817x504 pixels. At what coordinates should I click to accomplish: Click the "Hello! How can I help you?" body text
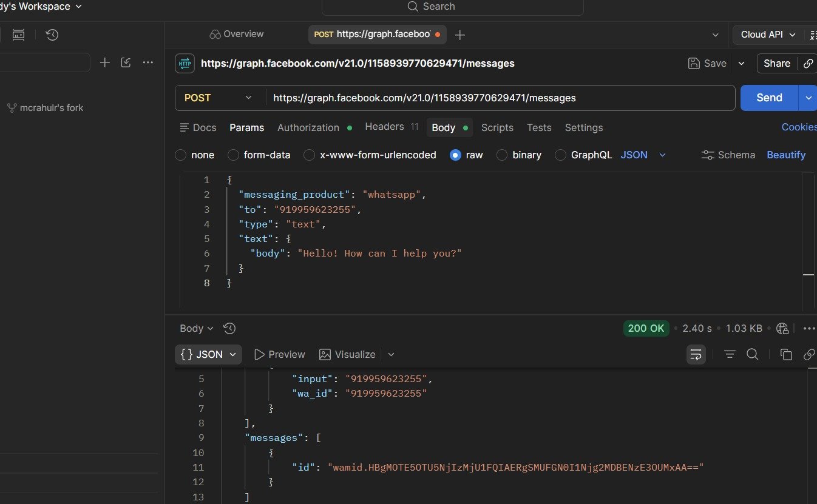point(379,254)
